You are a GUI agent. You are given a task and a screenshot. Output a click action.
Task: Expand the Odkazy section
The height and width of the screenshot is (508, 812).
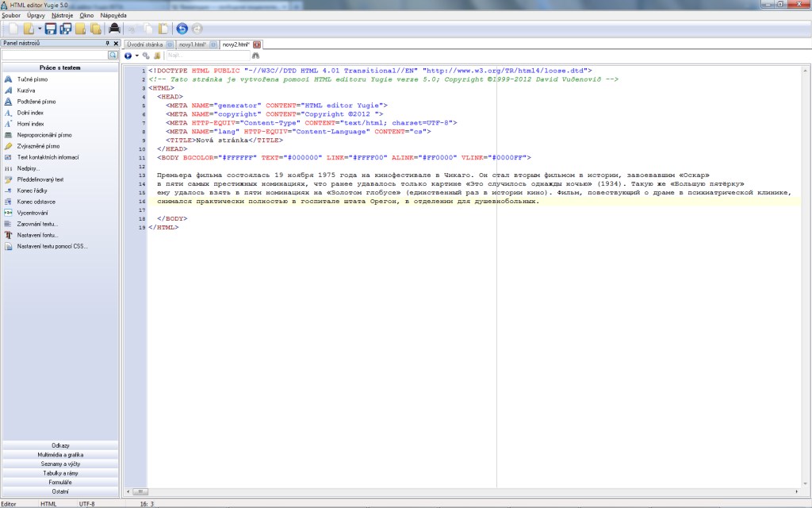pyautogui.click(x=60, y=445)
